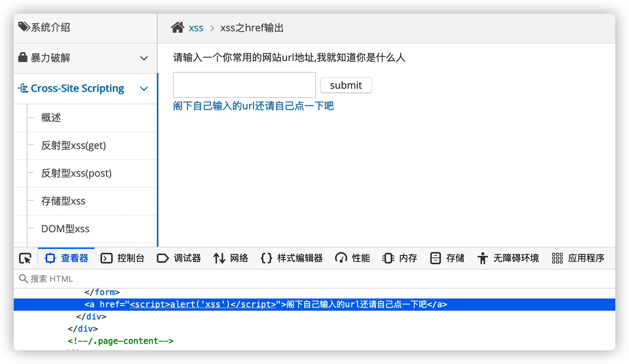Click the search HTML magnifier icon
The image size is (629, 364).
23,279
